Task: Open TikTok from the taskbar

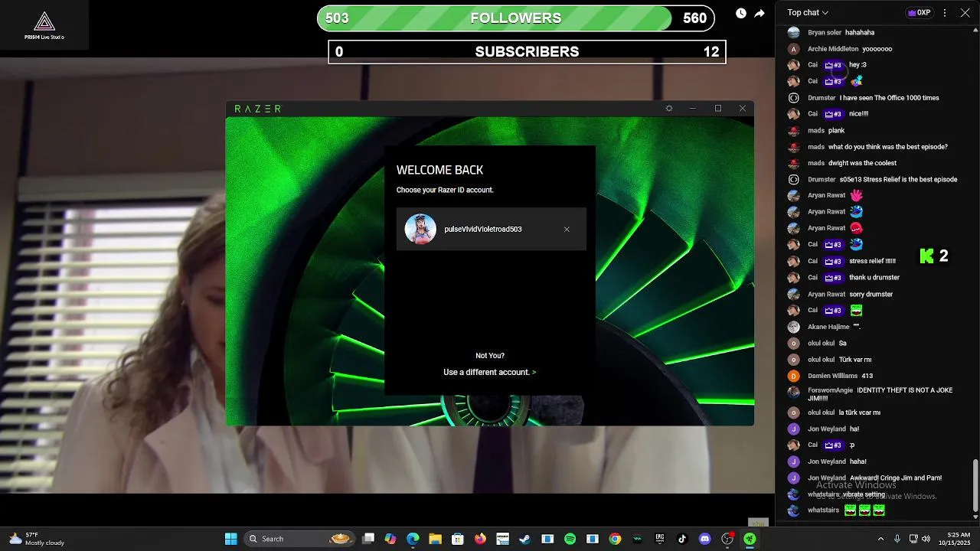Action: click(x=682, y=539)
